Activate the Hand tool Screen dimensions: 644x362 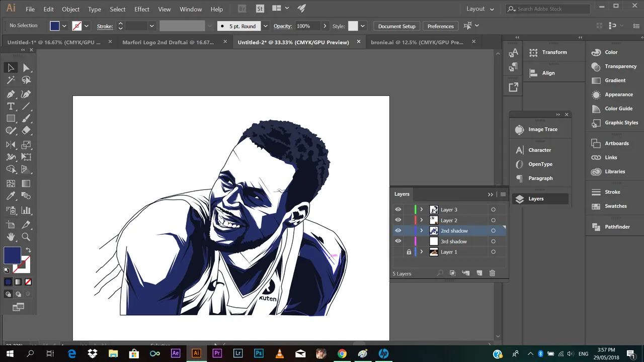click(x=11, y=237)
